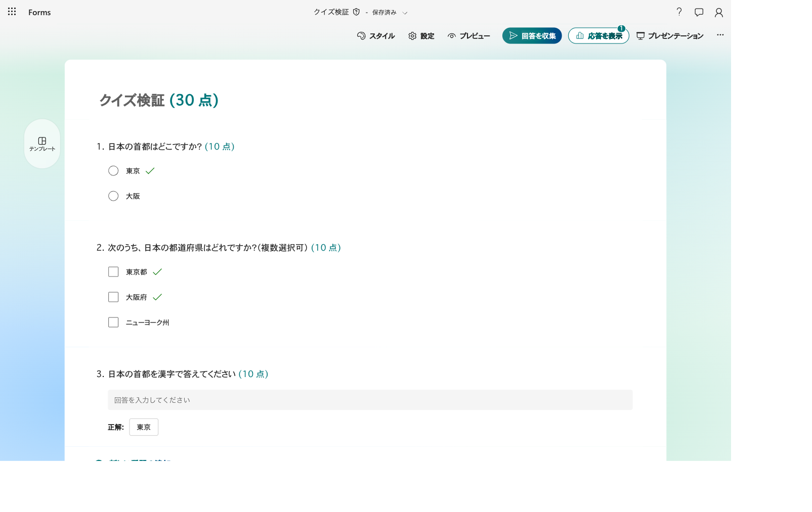This screenshot has height=512, width=812.
Task: Open Presentation mode
Action: (x=670, y=36)
